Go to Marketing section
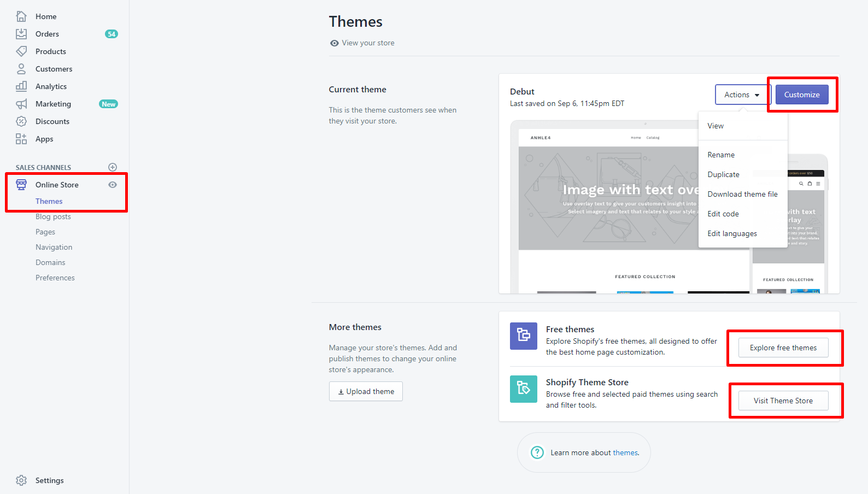 53,104
